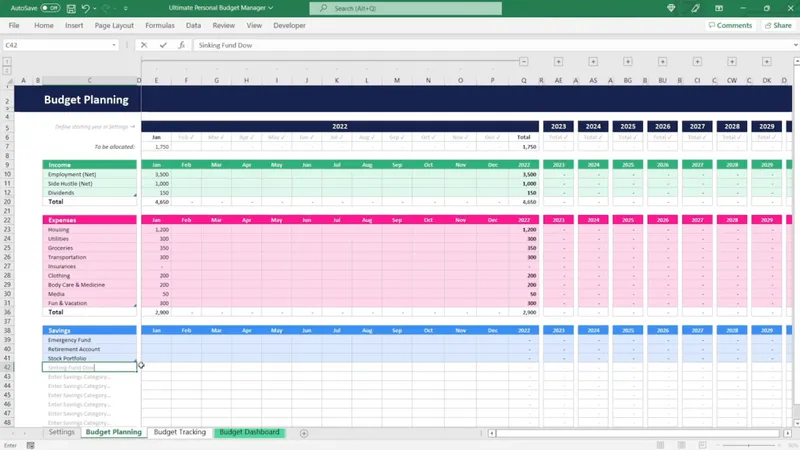
Task: Select column C header
Action: point(89,81)
